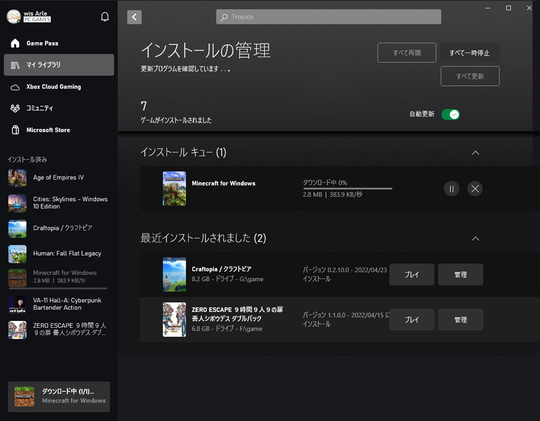Click the Tropico search field
The image size is (540, 421).
(x=329, y=17)
